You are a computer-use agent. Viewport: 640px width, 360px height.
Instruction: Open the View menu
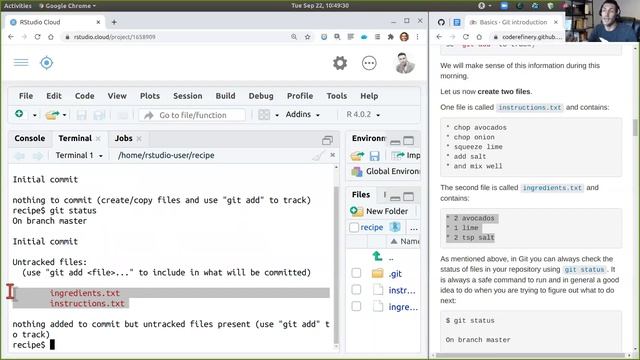pos(117,96)
